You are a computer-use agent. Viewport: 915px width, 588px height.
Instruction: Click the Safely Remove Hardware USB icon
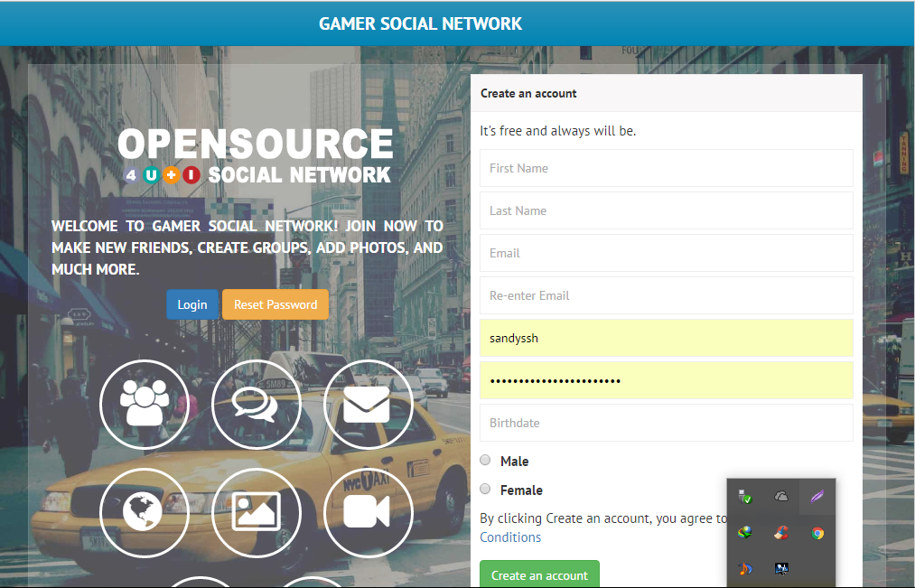[744, 497]
